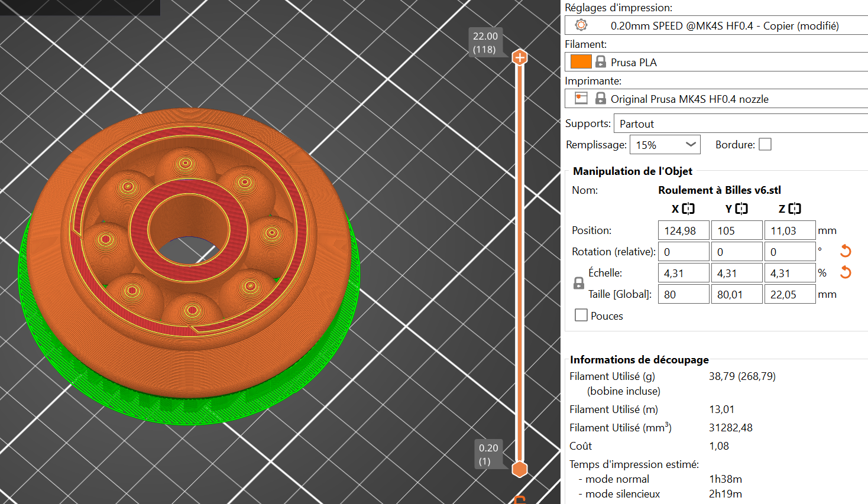
Task: Click the filament length value 13,01
Action: click(722, 409)
